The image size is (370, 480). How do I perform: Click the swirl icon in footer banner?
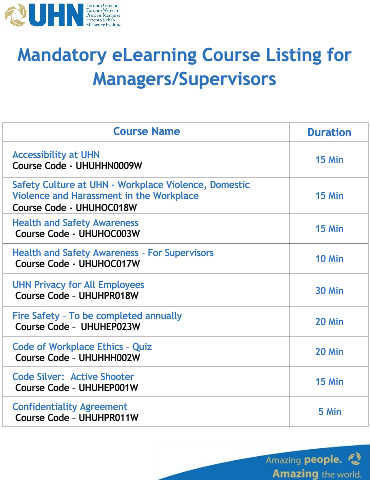tap(355, 459)
